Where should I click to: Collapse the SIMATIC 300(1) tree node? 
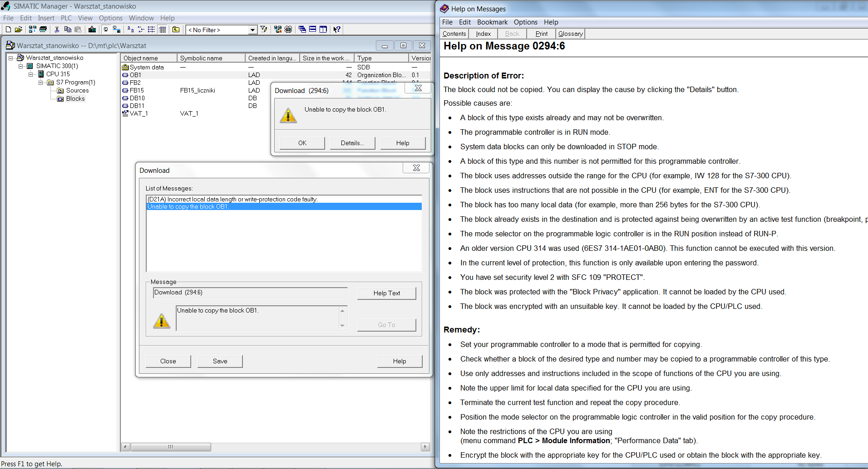(x=21, y=66)
